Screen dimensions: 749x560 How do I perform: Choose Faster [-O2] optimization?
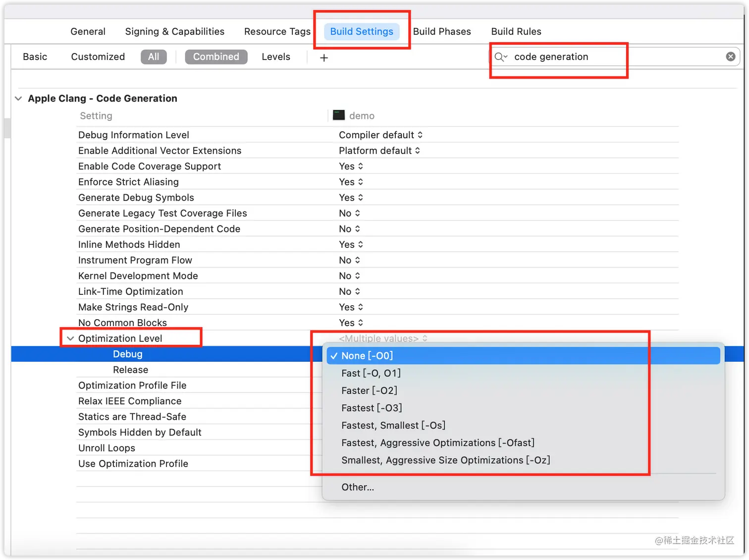pos(523,391)
